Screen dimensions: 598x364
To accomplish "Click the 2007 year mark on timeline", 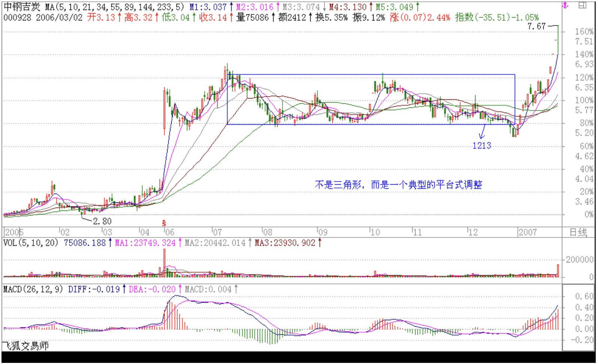I will click(527, 233).
